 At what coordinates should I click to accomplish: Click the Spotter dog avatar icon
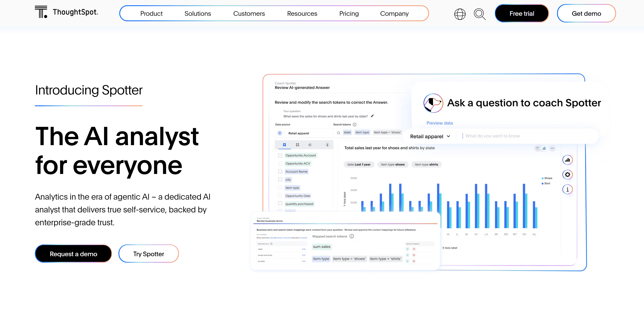pos(433,103)
